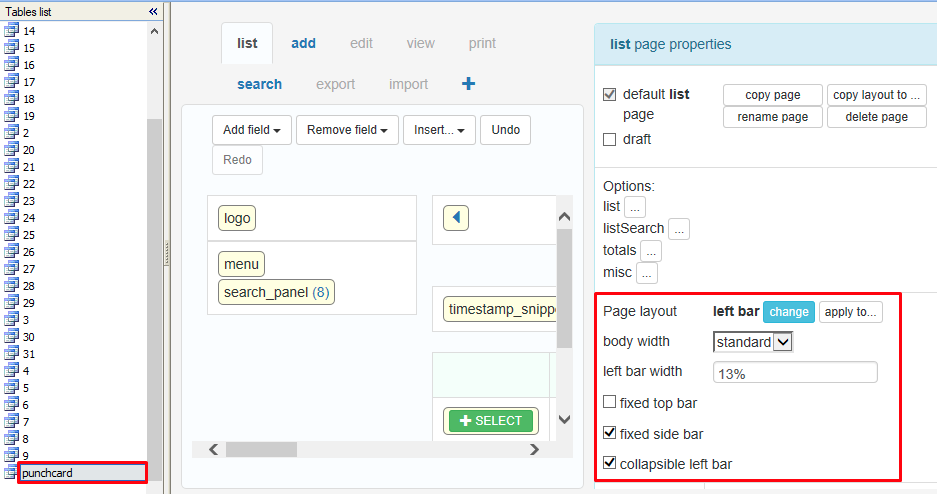Uncheck the default list page checkbox
The image size is (937, 494).
tap(610, 95)
